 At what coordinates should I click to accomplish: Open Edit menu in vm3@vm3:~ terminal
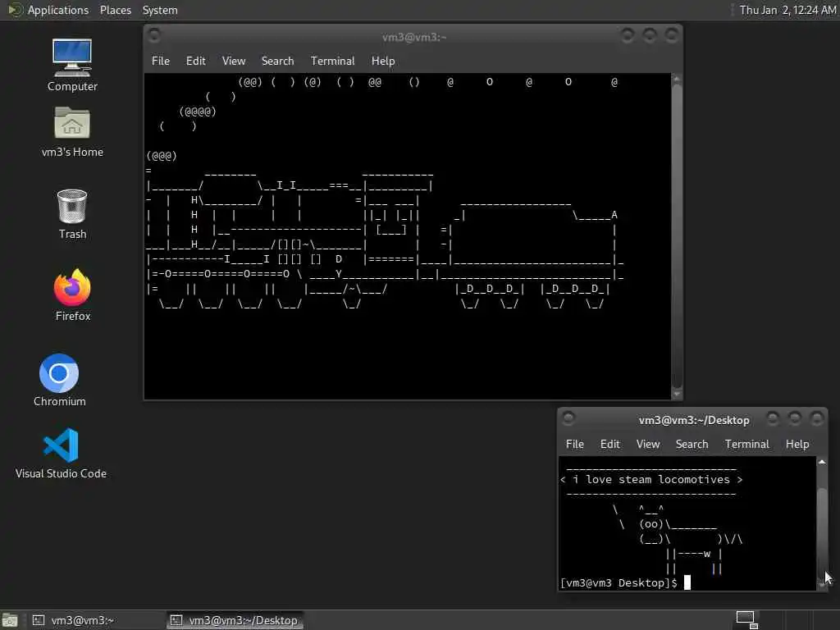[195, 61]
